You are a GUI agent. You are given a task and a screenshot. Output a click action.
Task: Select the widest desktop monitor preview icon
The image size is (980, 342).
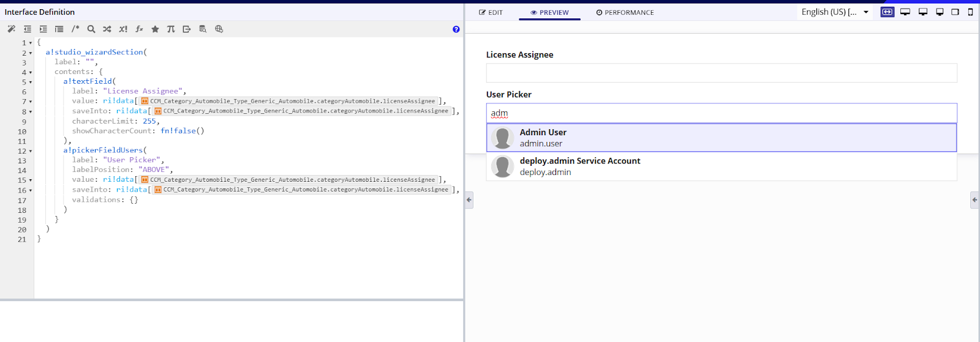[905, 12]
